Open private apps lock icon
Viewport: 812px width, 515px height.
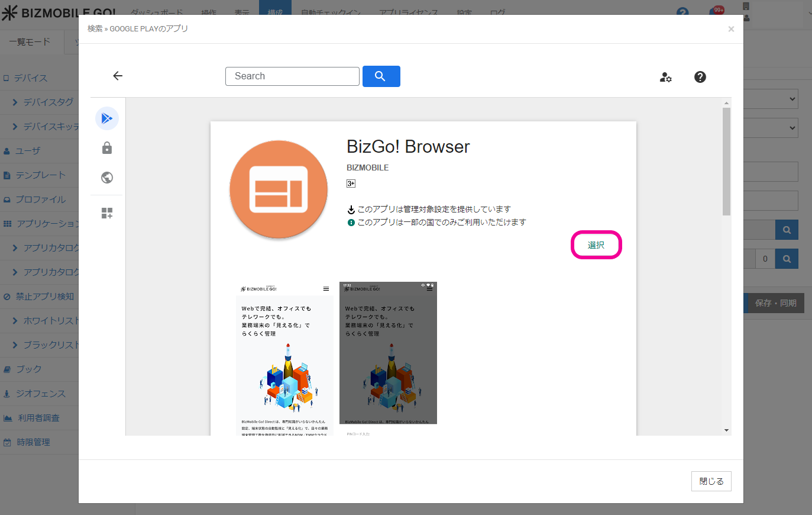[107, 148]
